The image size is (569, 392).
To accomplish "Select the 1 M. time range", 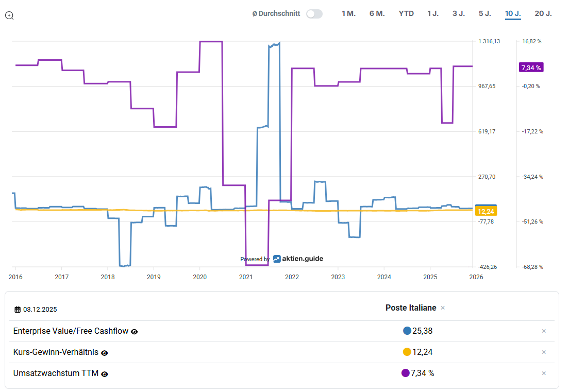I will [348, 13].
